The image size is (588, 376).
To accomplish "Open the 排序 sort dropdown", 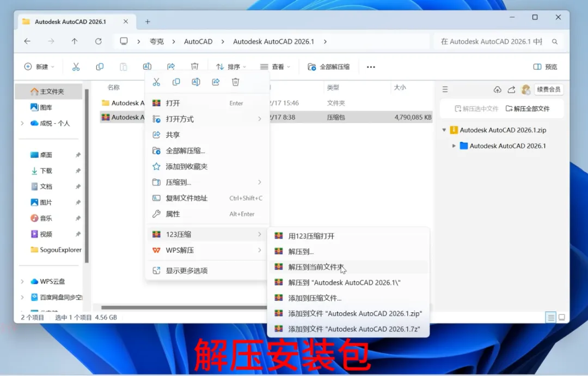I will tap(231, 67).
